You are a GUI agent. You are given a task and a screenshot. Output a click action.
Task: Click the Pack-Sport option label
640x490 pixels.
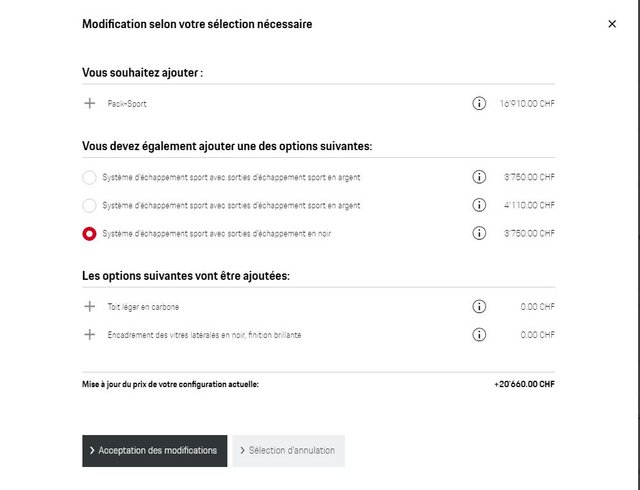[x=127, y=104]
